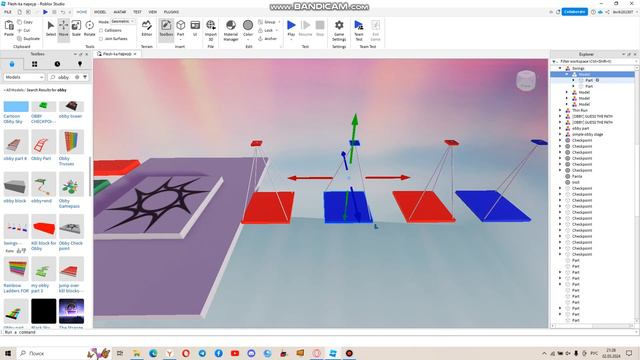This screenshot has width=640, height=360.
Task: Focus the Explorer Filter workspace field
Action: 594,61
